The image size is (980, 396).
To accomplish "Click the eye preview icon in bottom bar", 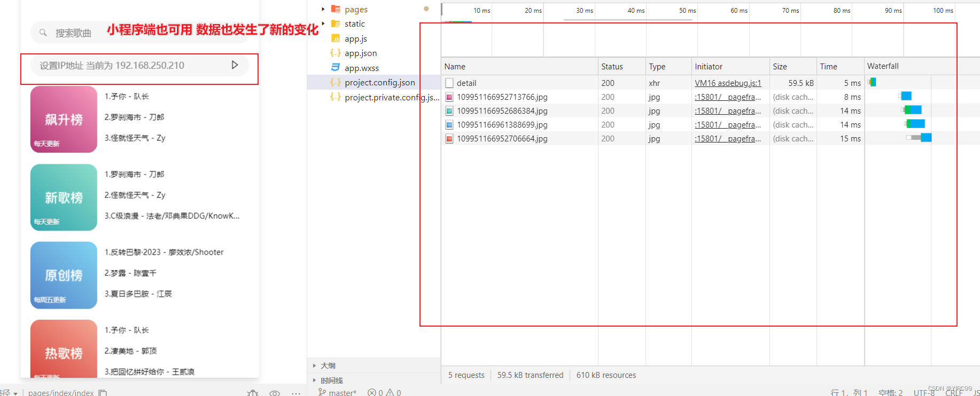I will [x=275, y=393].
